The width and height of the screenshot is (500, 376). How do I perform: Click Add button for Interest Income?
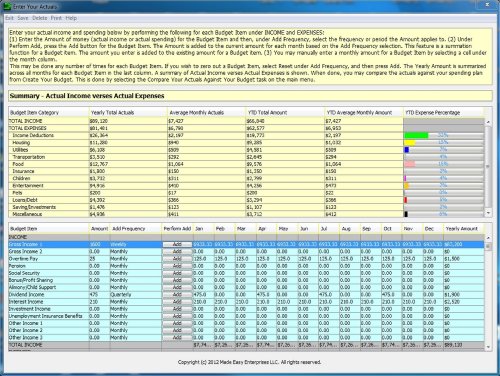[x=177, y=302]
